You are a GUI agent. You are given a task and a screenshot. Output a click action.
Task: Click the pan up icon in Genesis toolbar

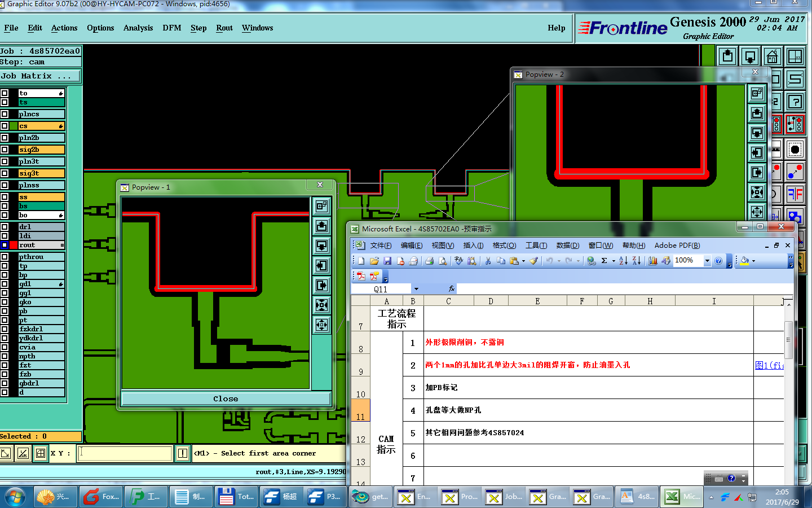coord(727,56)
